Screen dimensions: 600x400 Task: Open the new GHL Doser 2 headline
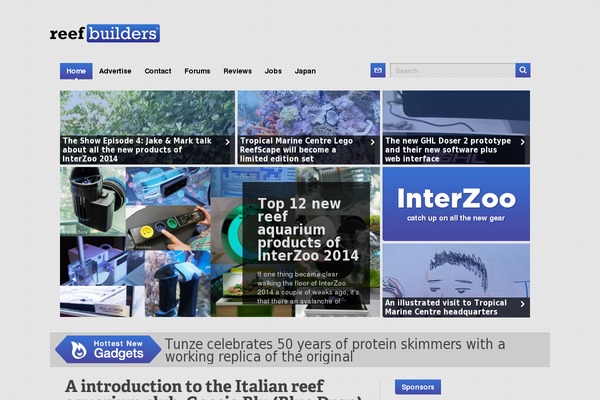coord(448,150)
